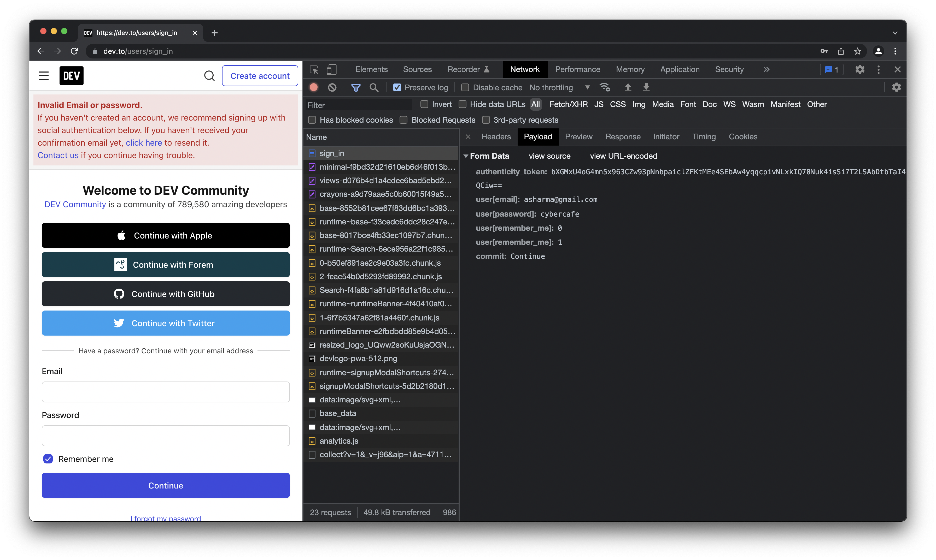
Task: Select the inspect element picker icon
Action: 314,69
